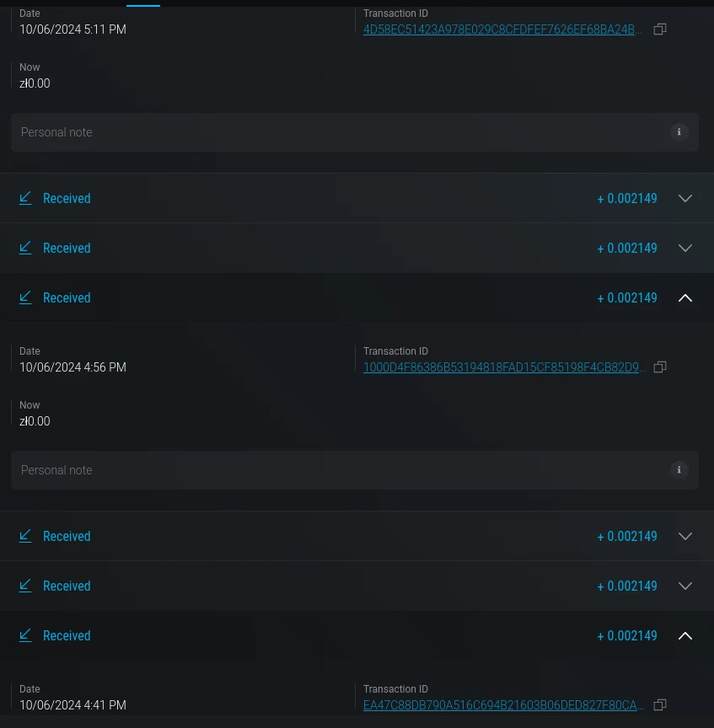Expand the Received row just above 4:41 PM transaction
Viewport: 714px width, 728px height.
(685, 586)
